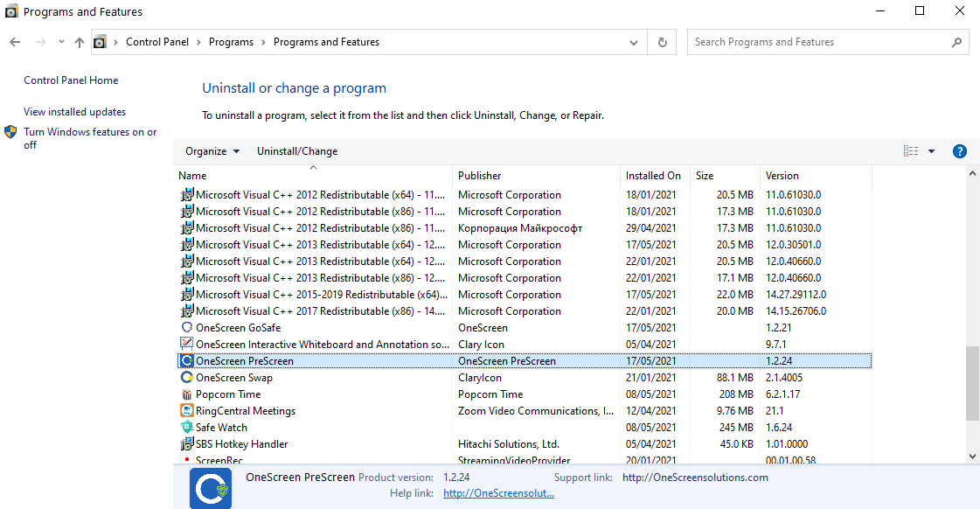Viewport: 980px width, 509px height.
Task: Open Control Panel Home link
Action: pyautogui.click(x=71, y=80)
